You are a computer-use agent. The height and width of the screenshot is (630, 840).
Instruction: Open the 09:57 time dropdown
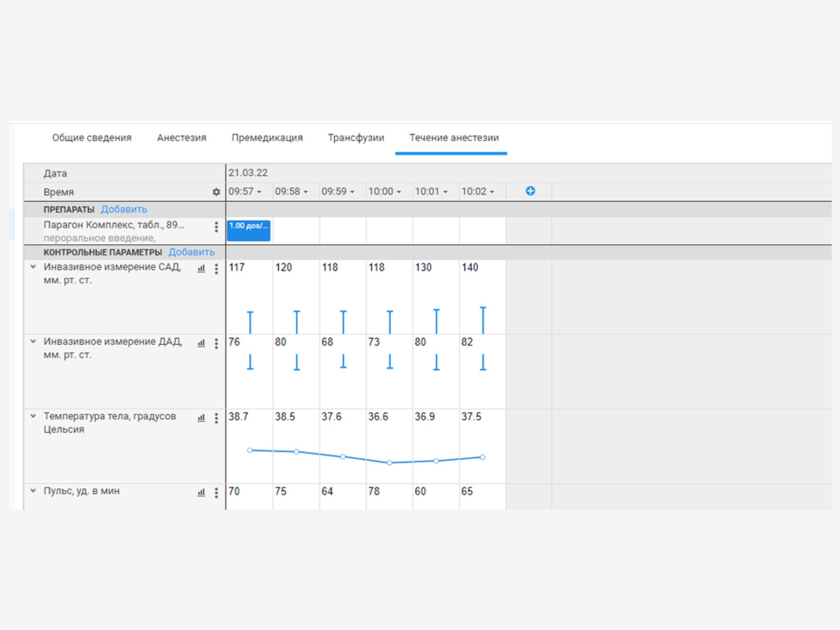pyautogui.click(x=245, y=192)
